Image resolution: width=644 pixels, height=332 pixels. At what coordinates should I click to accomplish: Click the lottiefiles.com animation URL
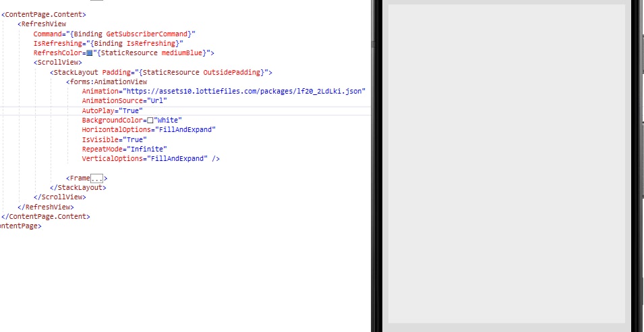pyautogui.click(x=244, y=91)
